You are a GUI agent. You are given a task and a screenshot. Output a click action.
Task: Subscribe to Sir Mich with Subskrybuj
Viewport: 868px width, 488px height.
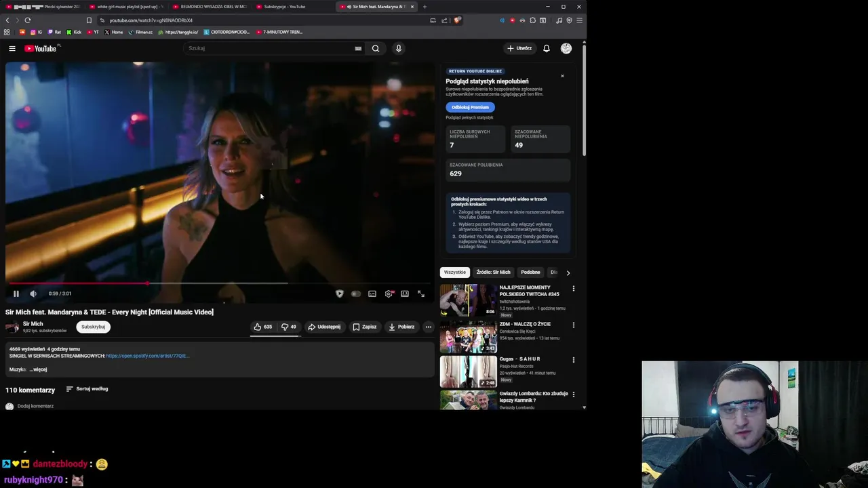[93, 327]
